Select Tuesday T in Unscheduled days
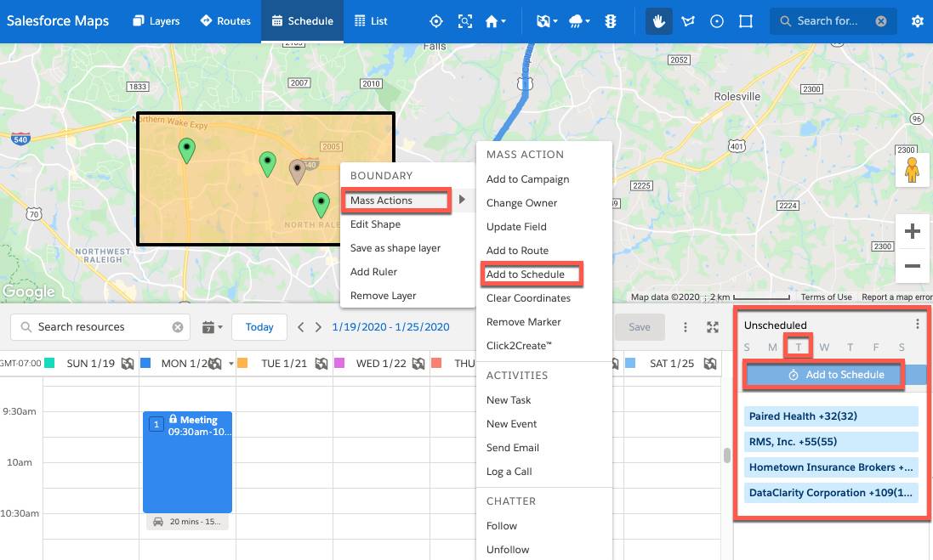933x560 pixels. pos(798,348)
